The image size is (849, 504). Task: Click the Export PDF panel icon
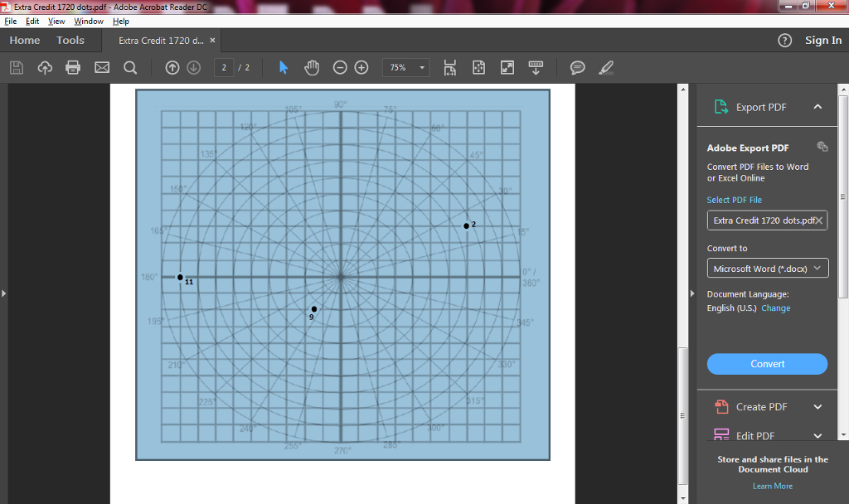pos(721,107)
